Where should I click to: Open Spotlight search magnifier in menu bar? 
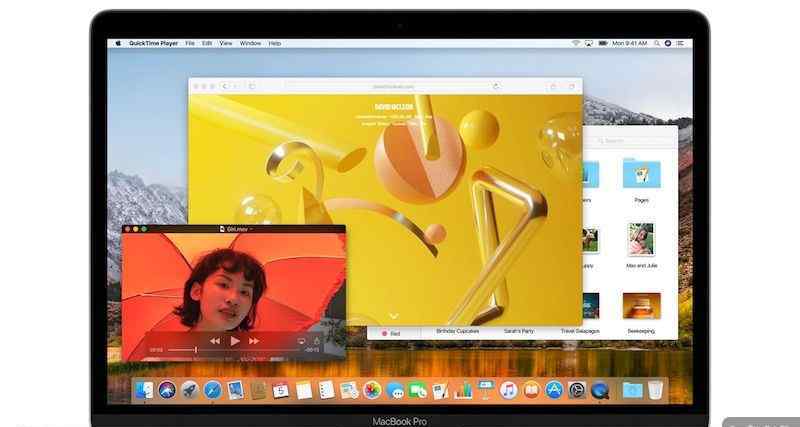pos(657,43)
